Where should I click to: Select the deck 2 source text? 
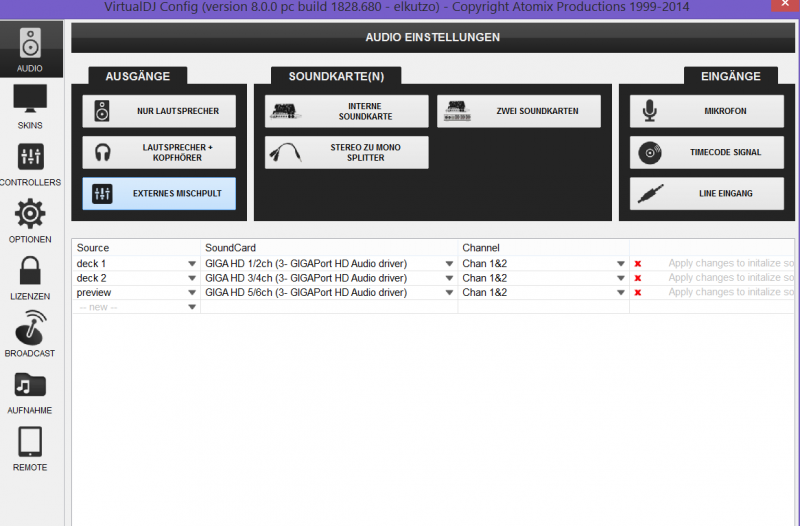coord(91,278)
